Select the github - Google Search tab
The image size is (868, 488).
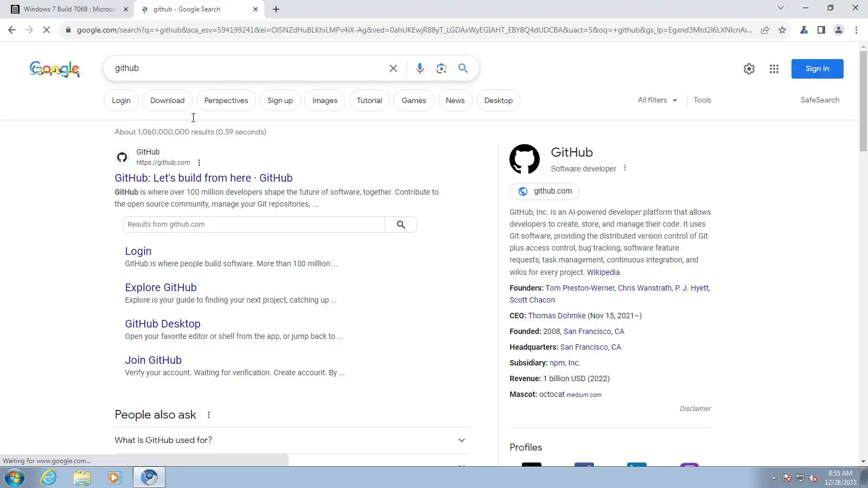pyautogui.click(x=198, y=9)
